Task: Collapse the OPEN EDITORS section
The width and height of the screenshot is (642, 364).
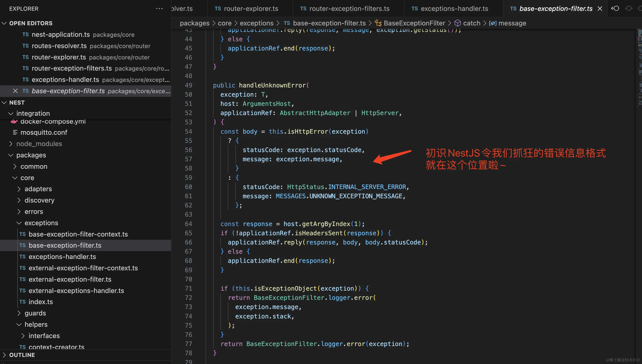Action: (x=4, y=23)
